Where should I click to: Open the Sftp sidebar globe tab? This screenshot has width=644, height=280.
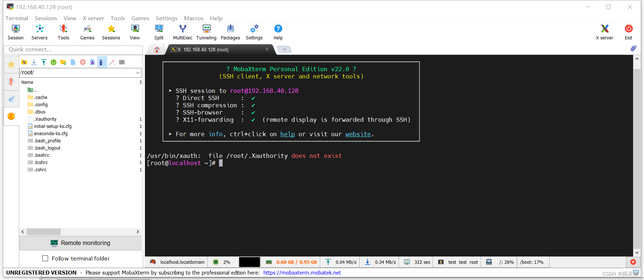tap(11, 116)
